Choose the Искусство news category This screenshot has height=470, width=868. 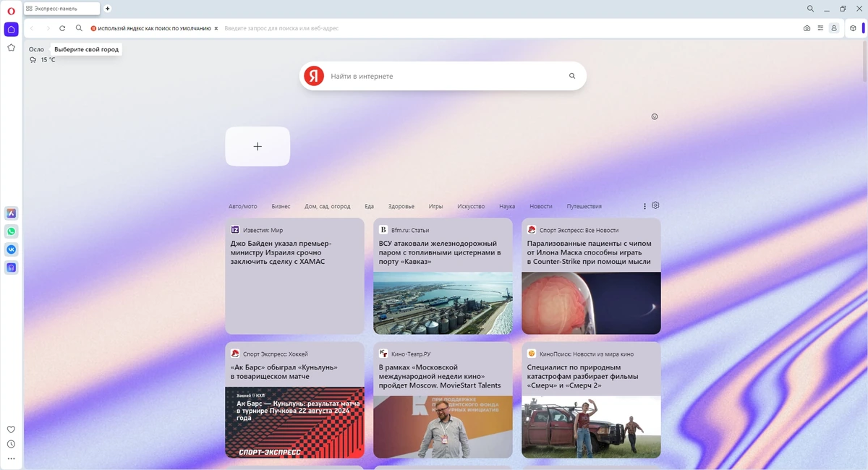471,206
